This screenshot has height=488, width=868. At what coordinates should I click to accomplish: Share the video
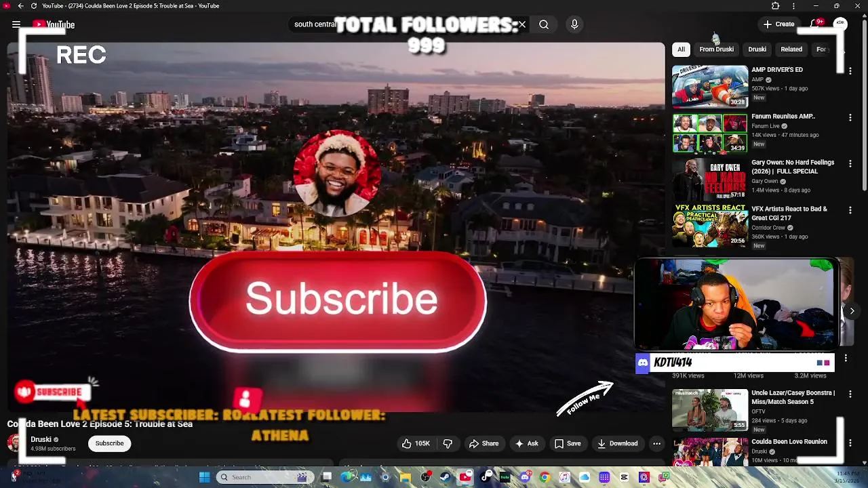point(484,443)
